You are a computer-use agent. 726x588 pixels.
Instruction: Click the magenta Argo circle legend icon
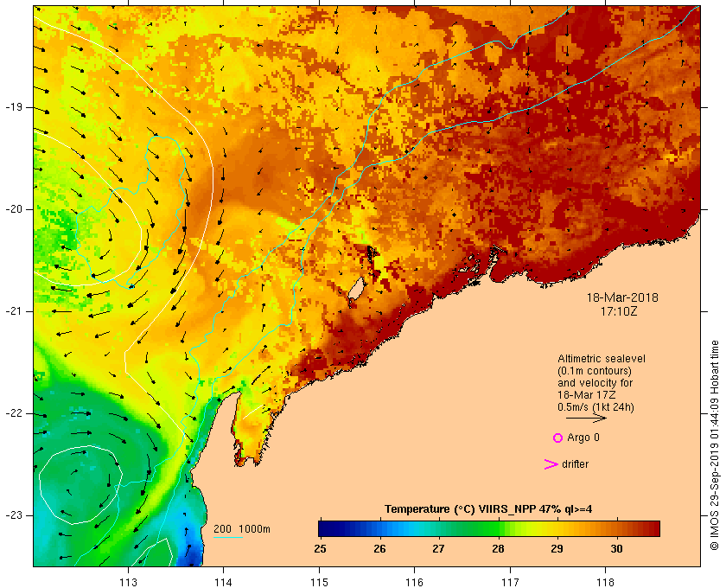(558, 438)
